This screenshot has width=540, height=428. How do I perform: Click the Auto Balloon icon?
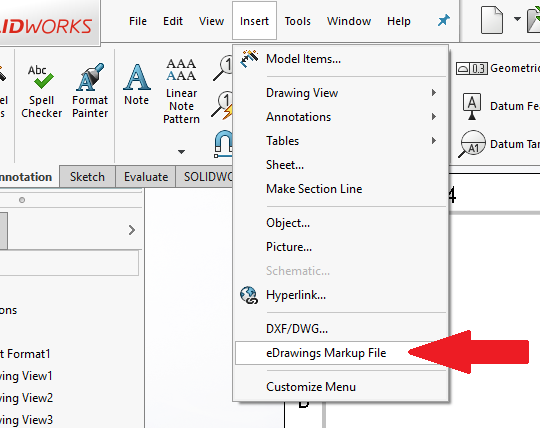tap(222, 106)
